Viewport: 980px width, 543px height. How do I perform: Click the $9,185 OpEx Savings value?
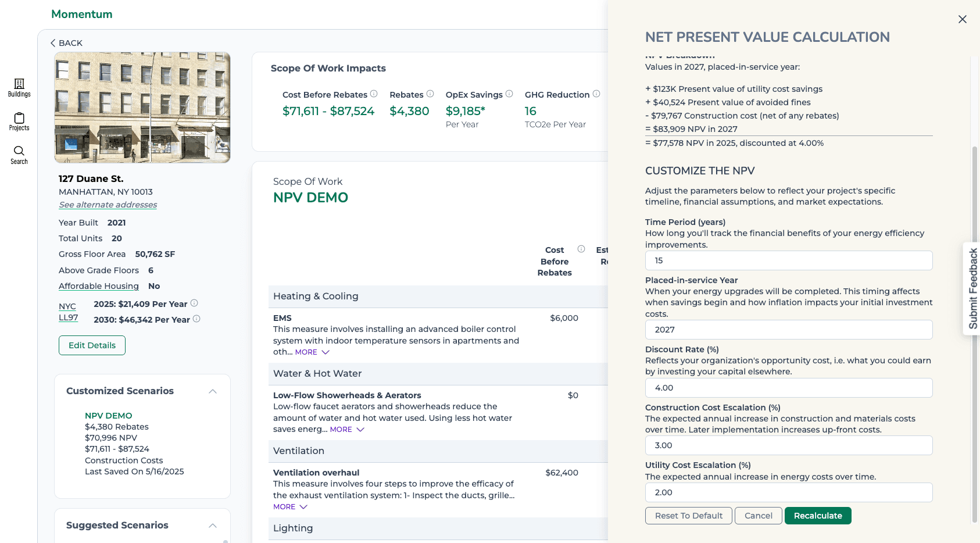(x=466, y=111)
